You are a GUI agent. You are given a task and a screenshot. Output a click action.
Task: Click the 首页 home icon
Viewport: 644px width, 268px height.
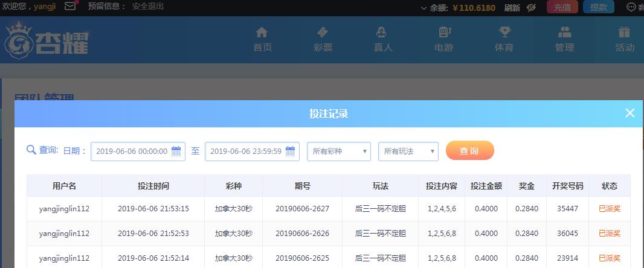[x=262, y=32]
